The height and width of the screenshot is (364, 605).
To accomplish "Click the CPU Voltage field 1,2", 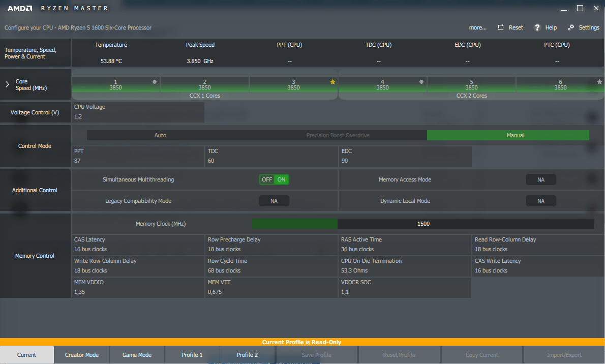I will pos(138,112).
